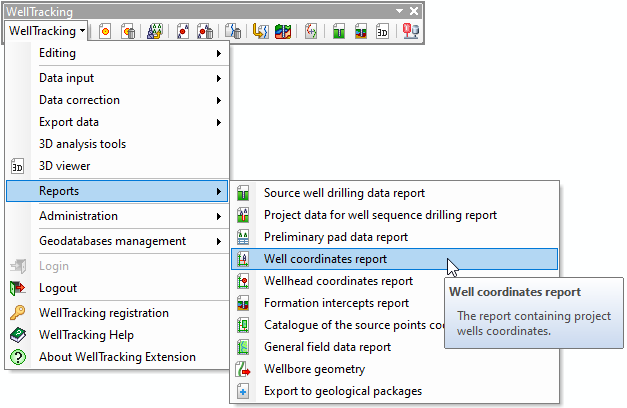This screenshot has width=627, height=408.
Task: Click the formation layers well toolbar icon
Action: point(361,31)
